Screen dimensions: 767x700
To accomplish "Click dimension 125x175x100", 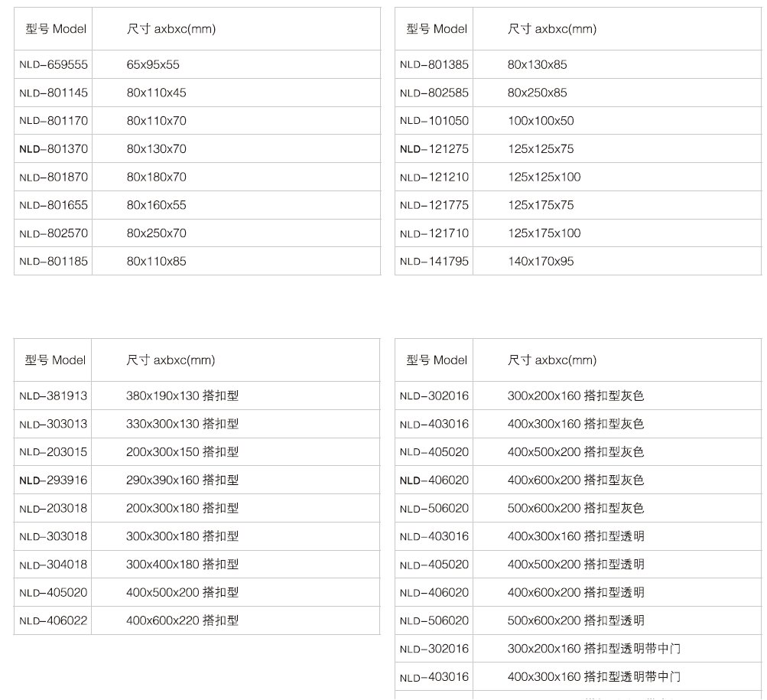I will pyautogui.click(x=544, y=233).
